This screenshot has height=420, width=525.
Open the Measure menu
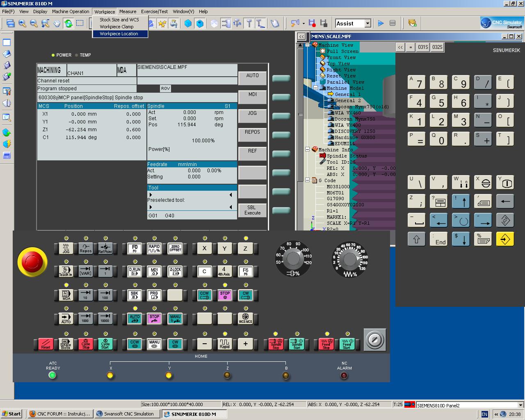128,11
